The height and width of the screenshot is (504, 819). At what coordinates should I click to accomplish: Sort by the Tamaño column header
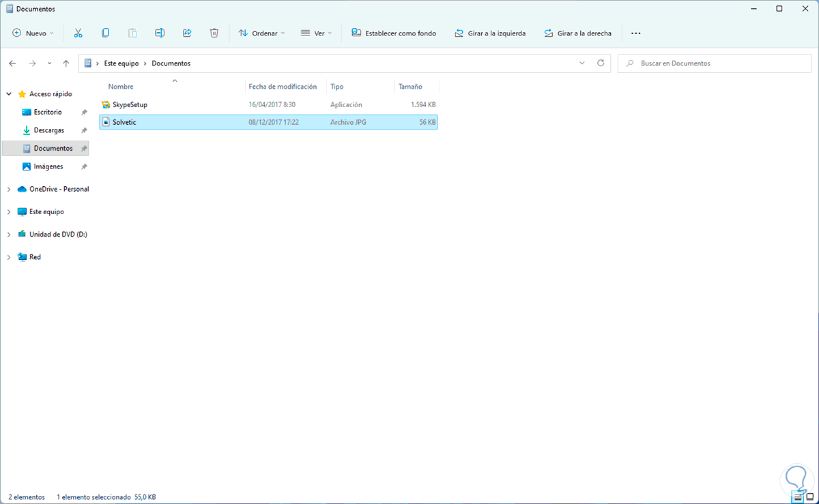410,87
